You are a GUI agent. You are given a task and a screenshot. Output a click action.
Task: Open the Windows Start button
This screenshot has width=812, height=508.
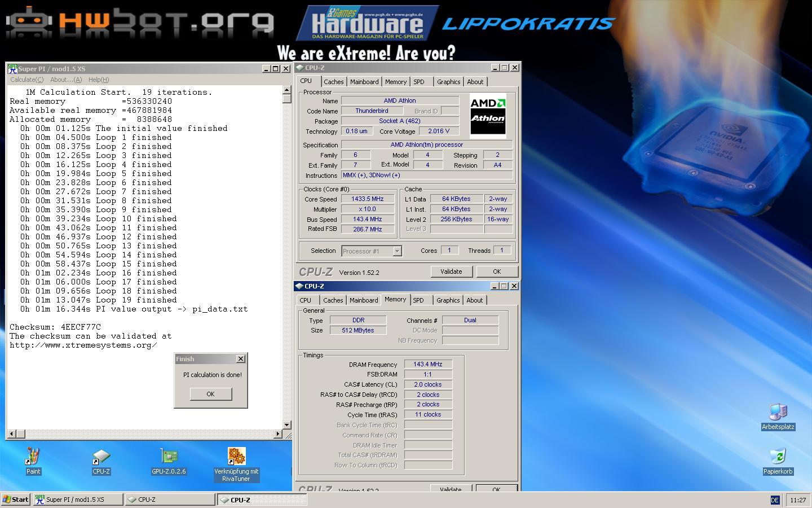(16, 500)
